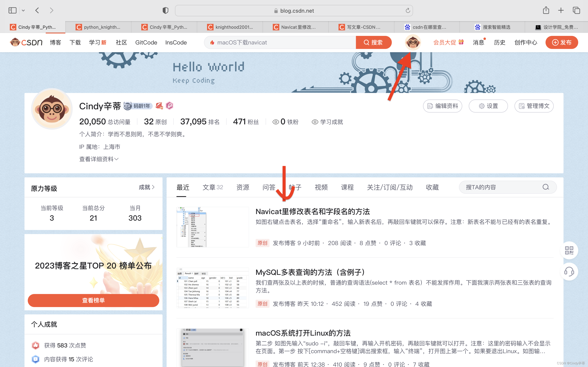Viewport: 588px width, 367px height.
Task: Click the reload page icon
Action: coord(408,10)
